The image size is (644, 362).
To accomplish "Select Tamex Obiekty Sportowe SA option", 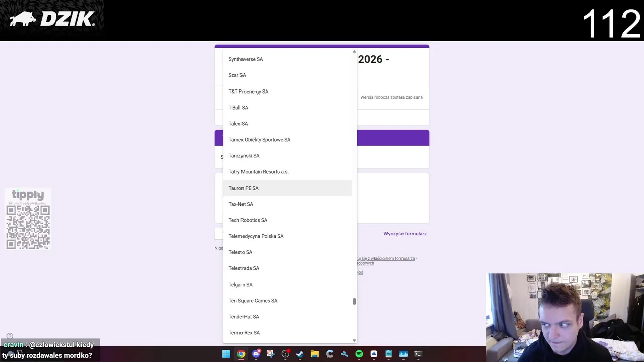I will [x=287, y=140].
